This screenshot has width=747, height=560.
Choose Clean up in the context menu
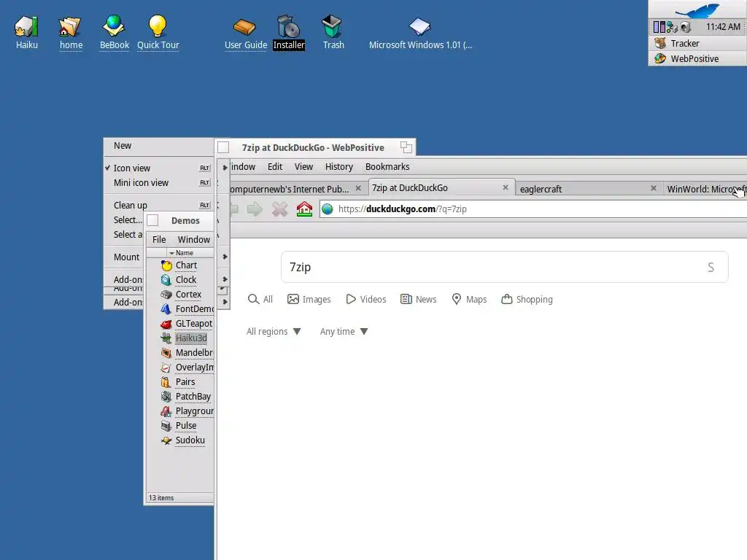click(158, 205)
